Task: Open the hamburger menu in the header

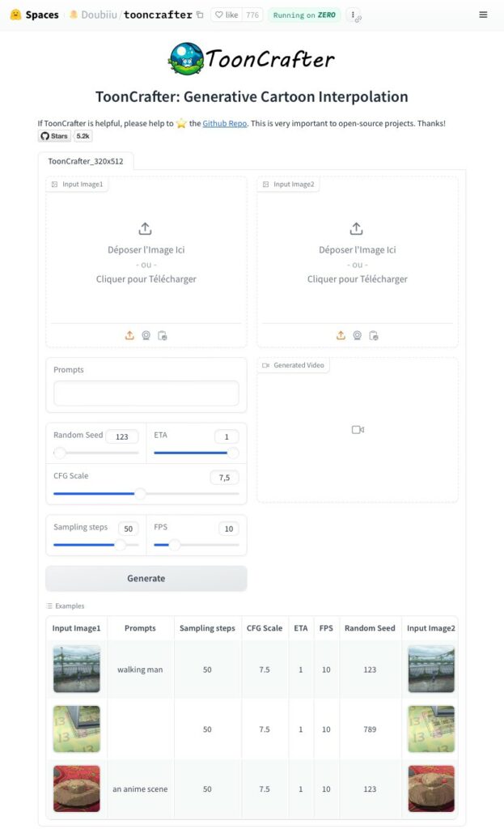Action: [483, 15]
